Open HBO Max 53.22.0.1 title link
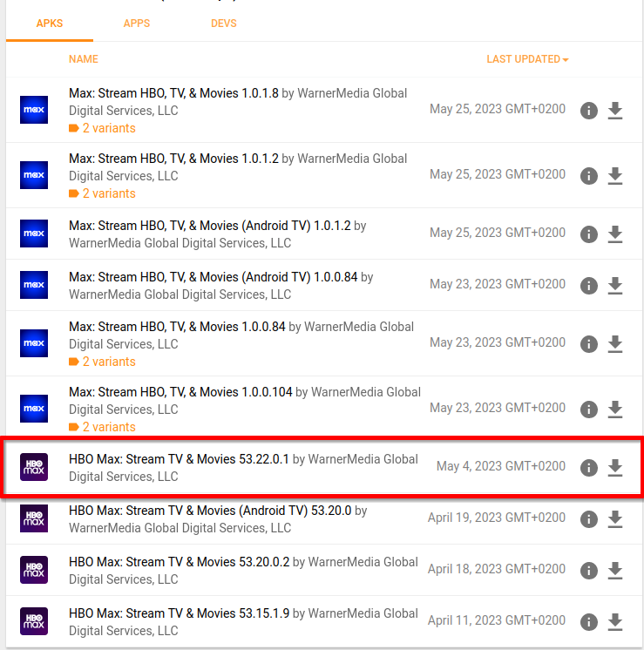 (x=179, y=459)
